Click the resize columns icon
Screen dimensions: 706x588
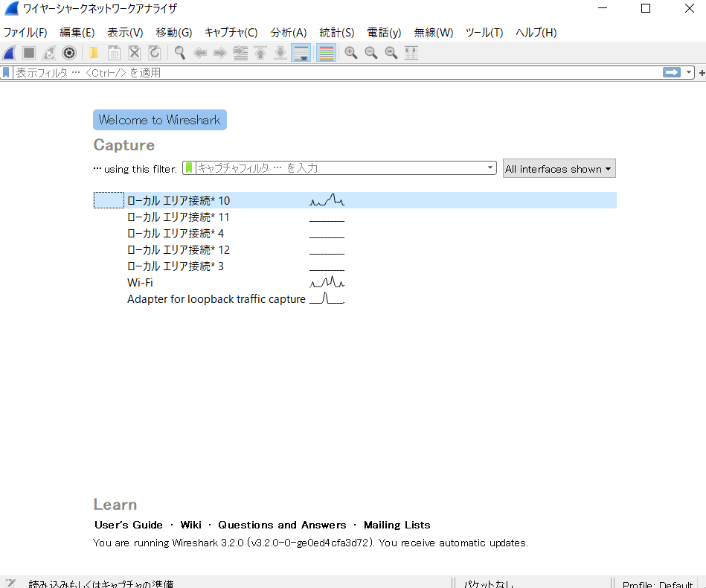[411, 53]
